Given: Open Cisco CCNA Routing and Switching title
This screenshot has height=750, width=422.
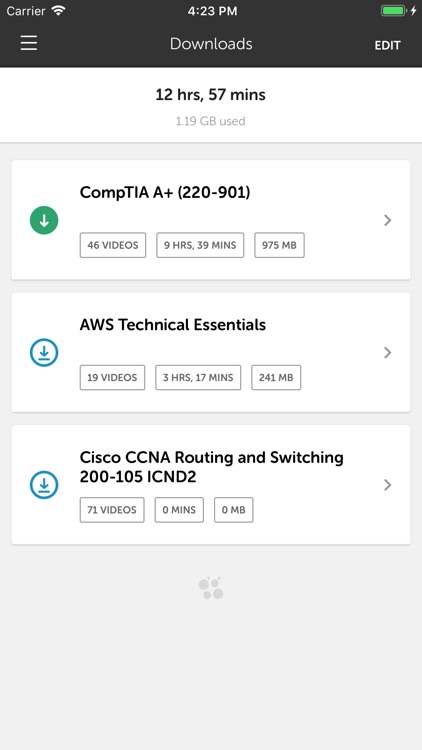Looking at the screenshot, I should point(211,467).
